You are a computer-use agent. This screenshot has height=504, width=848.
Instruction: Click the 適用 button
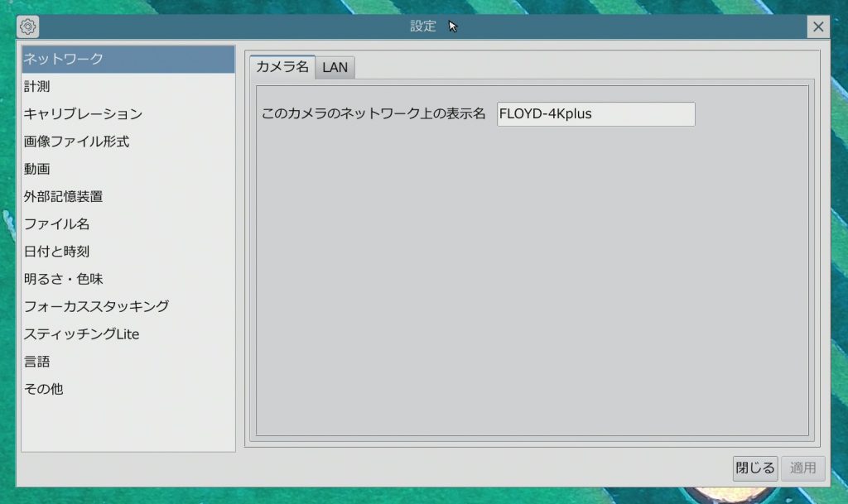point(802,468)
